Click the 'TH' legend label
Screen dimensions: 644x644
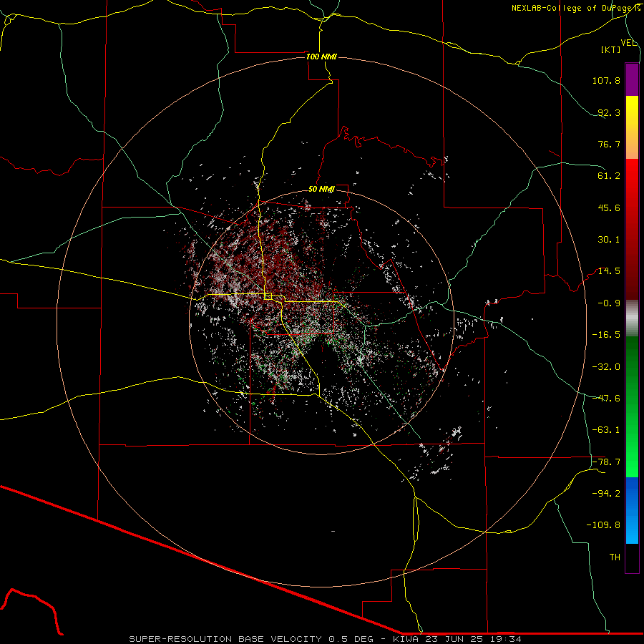(x=615, y=557)
